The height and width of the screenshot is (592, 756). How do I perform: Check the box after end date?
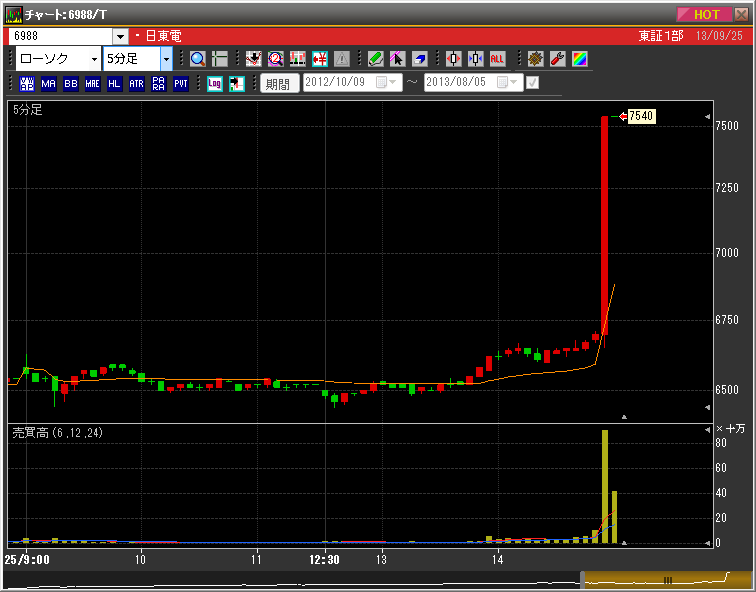click(x=533, y=83)
